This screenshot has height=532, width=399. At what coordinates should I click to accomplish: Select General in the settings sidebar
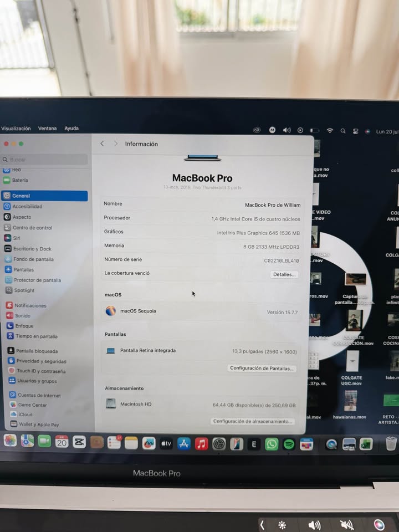pos(44,196)
